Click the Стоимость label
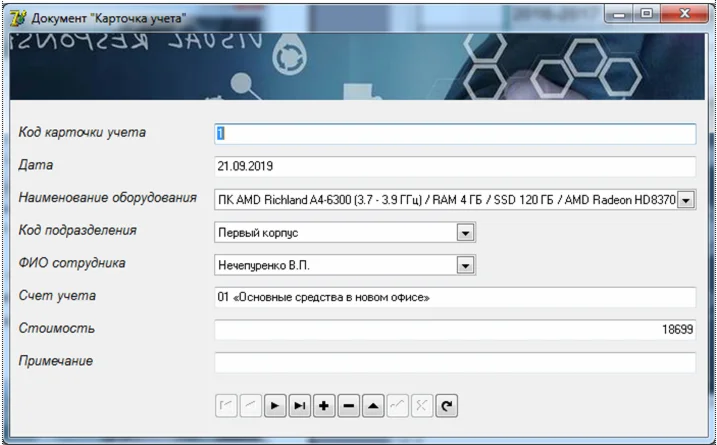Image resolution: width=717 pixels, height=445 pixels. tap(56, 328)
